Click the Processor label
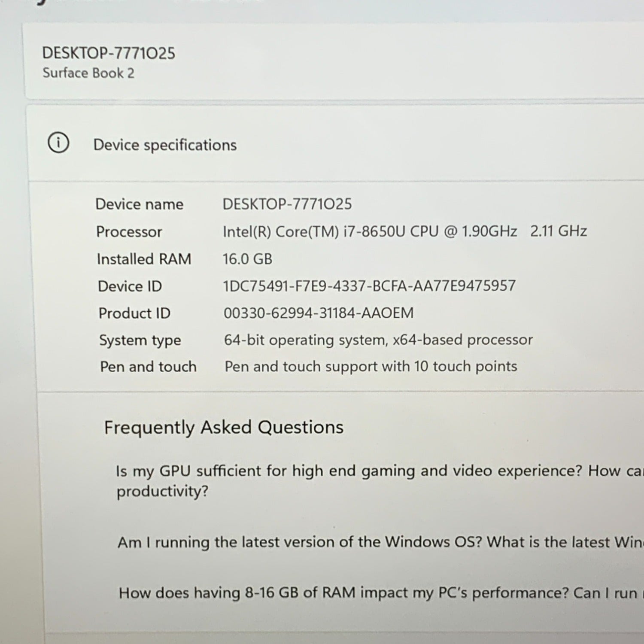The height and width of the screenshot is (644, 644). pyautogui.click(x=129, y=232)
